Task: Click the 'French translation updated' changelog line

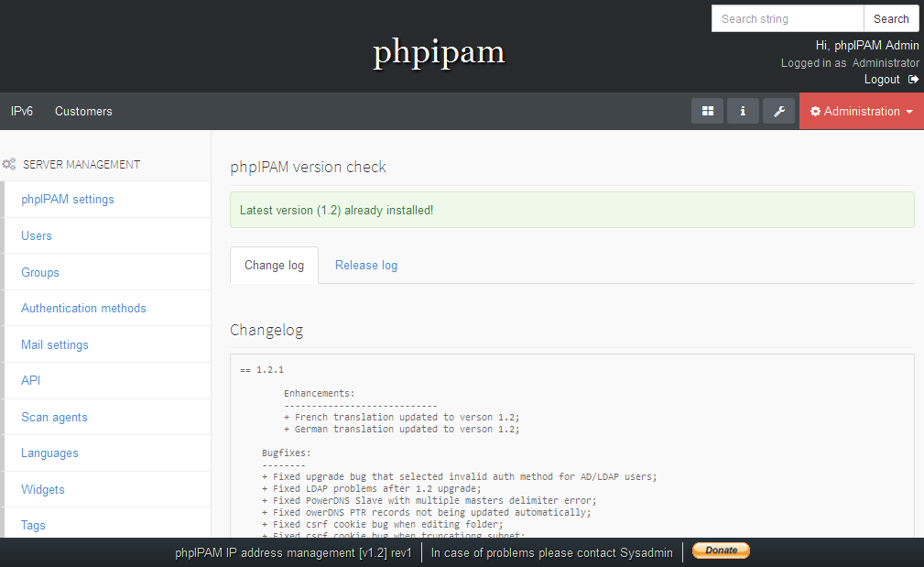Action: tap(401, 418)
